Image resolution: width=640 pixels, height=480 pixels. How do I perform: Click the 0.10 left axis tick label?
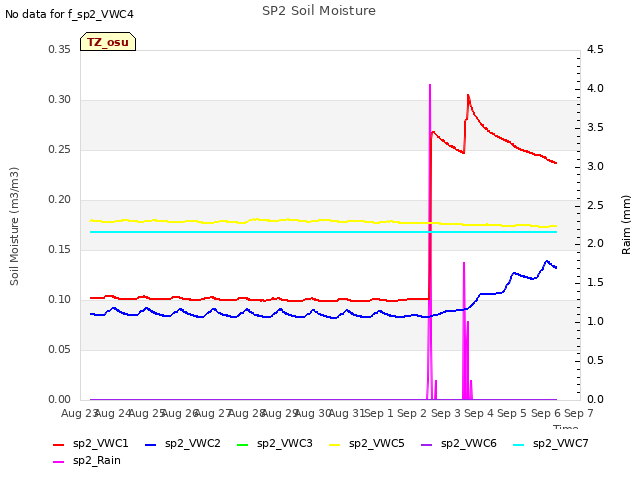60,300
